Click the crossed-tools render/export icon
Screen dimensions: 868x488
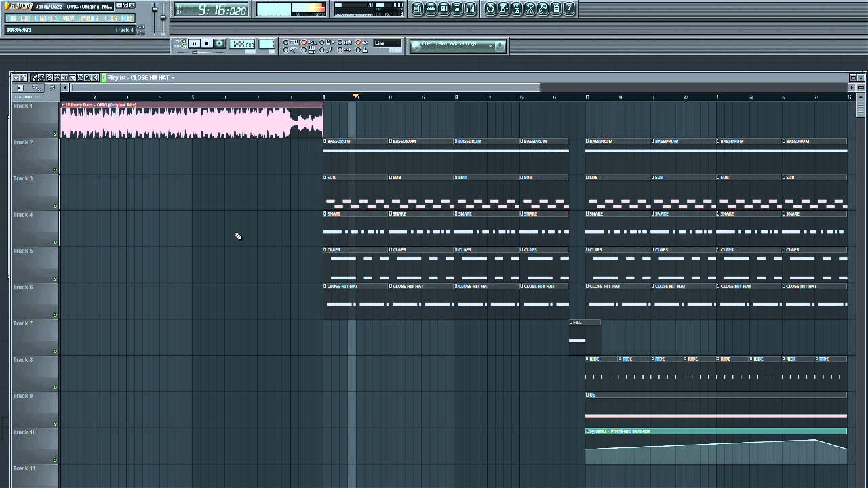point(530,8)
